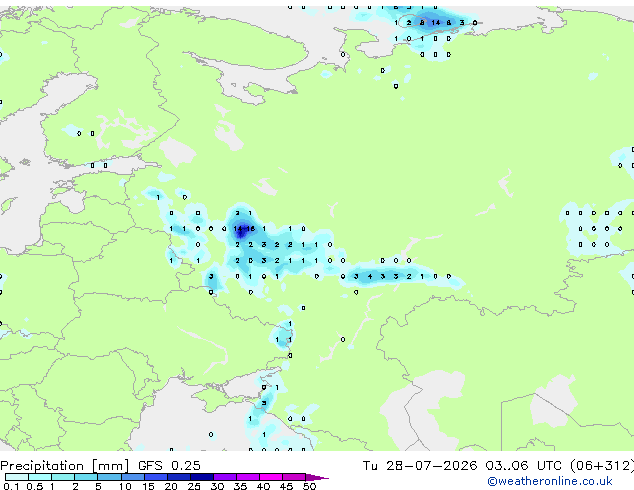Click the 1–2 mm legend swatch
The width and height of the screenshot is (634, 490).
click(x=63, y=477)
